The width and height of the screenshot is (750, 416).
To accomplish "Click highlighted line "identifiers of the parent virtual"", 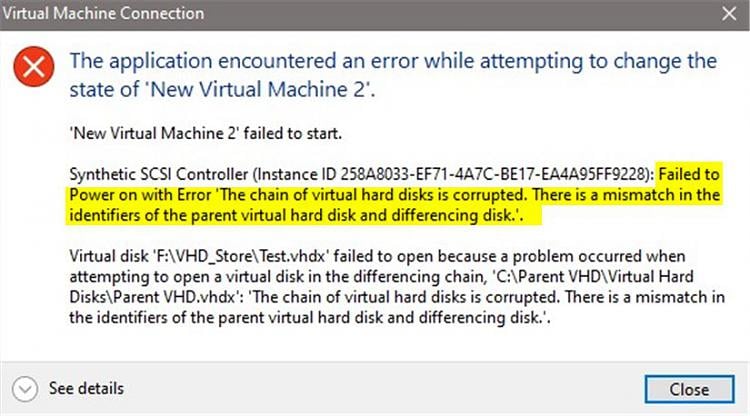I will click(296, 216).
